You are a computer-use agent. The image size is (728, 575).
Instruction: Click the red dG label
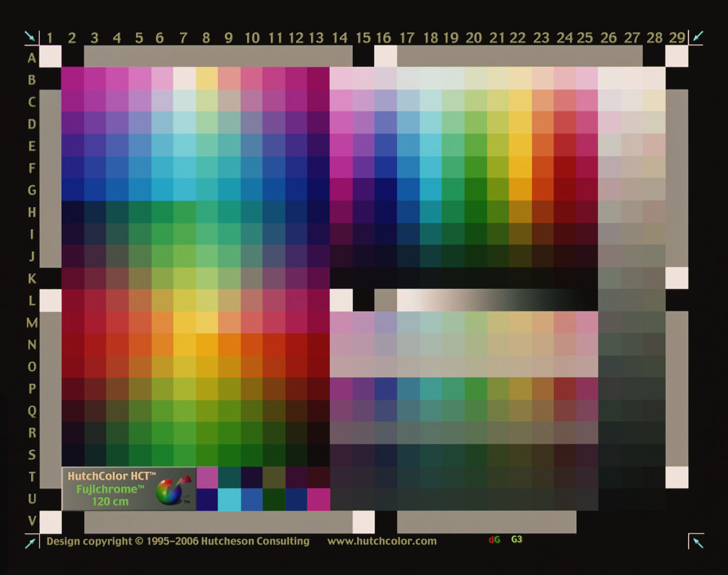(x=494, y=540)
